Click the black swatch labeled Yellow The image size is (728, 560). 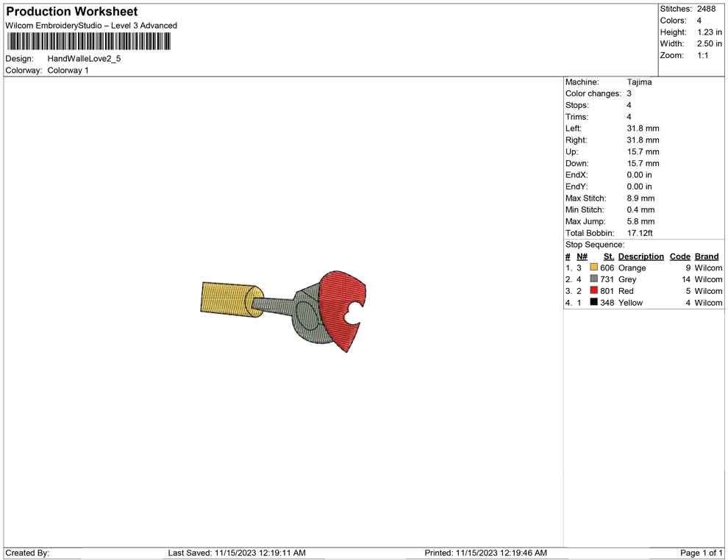(593, 302)
